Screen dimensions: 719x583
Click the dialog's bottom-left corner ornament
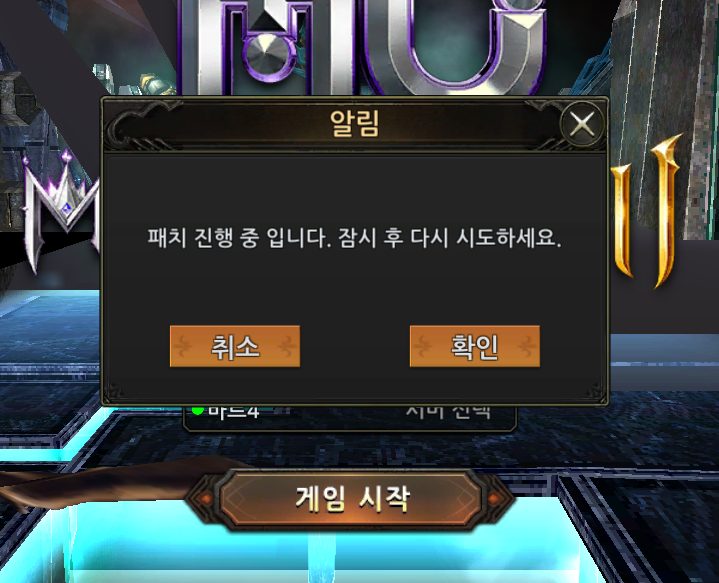click(114, 393)
